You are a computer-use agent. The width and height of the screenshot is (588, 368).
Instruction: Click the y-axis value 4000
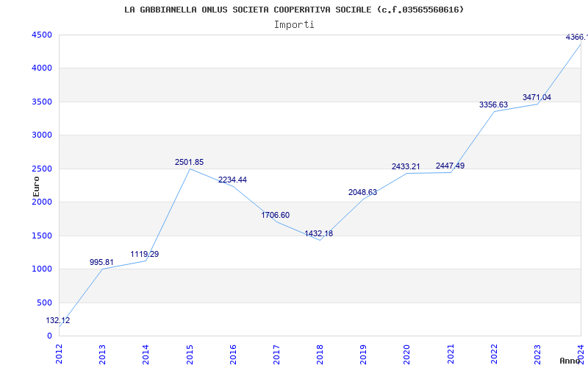42,68
